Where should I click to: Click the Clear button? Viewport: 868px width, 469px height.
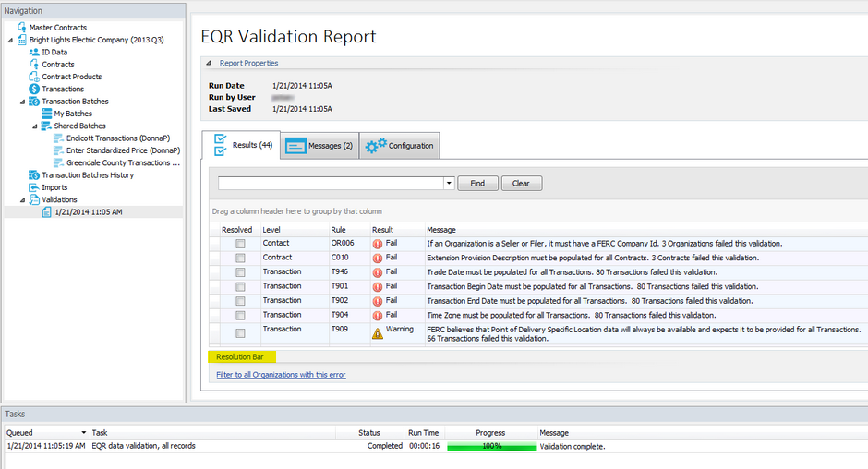(x=522, y=184)
